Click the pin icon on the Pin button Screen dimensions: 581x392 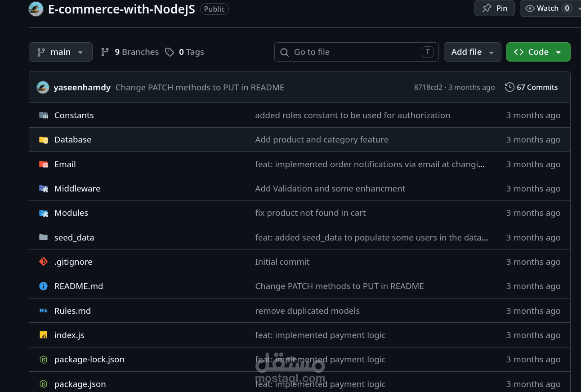pyautogui.click(x=487, y=8)
